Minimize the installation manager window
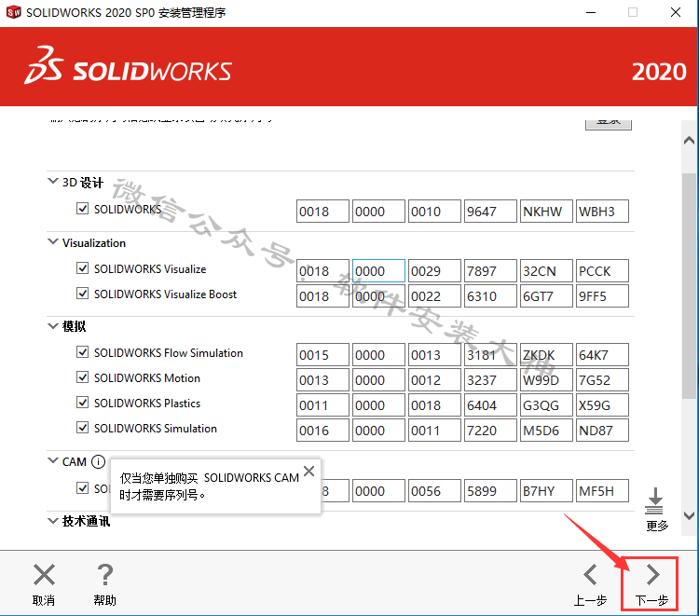699x616 pixels. coord(591,12)
